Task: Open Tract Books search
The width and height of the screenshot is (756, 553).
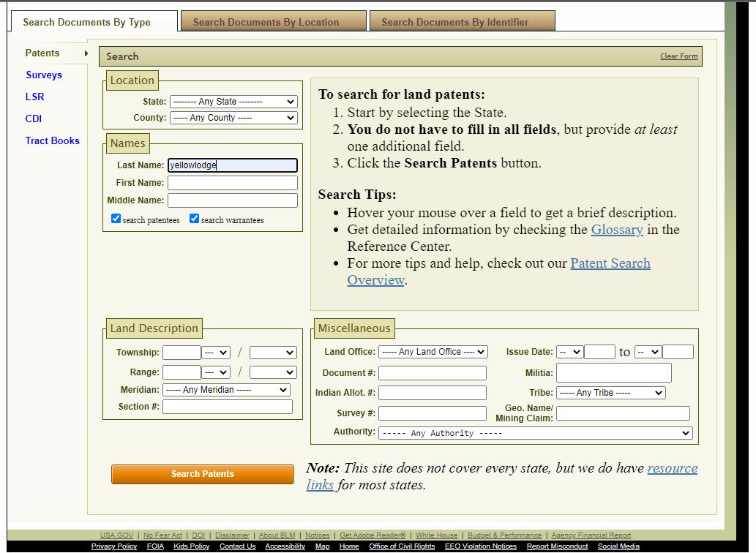Action: [x=52, y=140]
